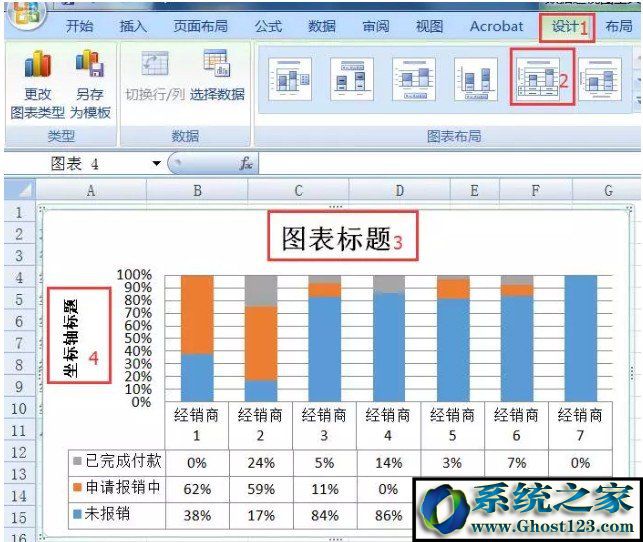Viewport: 643px width, 542px height.
Task: Choose the second chart layout thumbnail
Action: click(x=352, y=79)
